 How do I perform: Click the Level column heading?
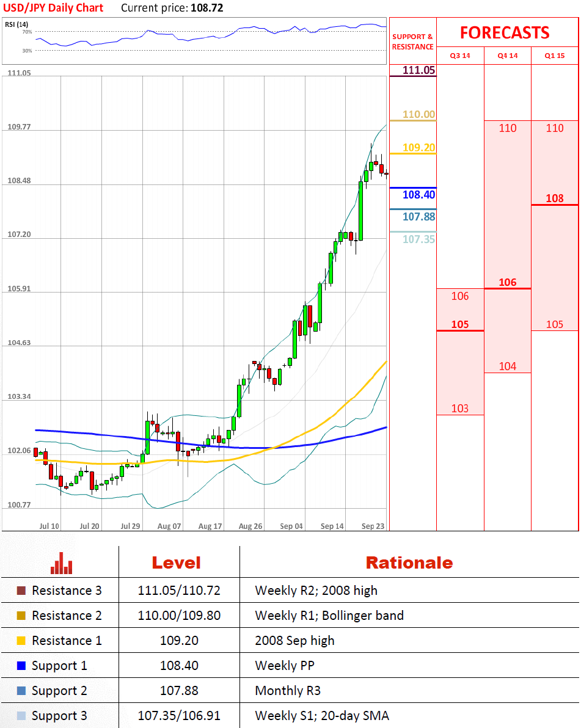click(176, 562)
